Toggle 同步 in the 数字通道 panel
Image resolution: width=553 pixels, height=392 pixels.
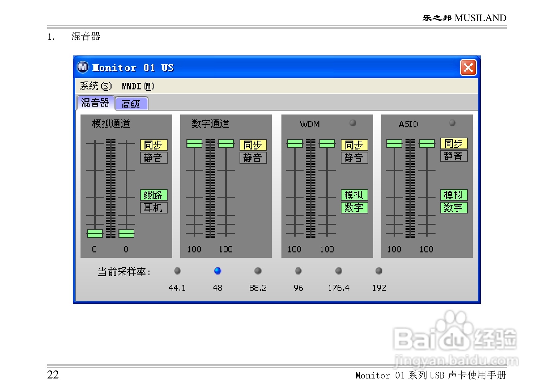click(x=253, y=145)
